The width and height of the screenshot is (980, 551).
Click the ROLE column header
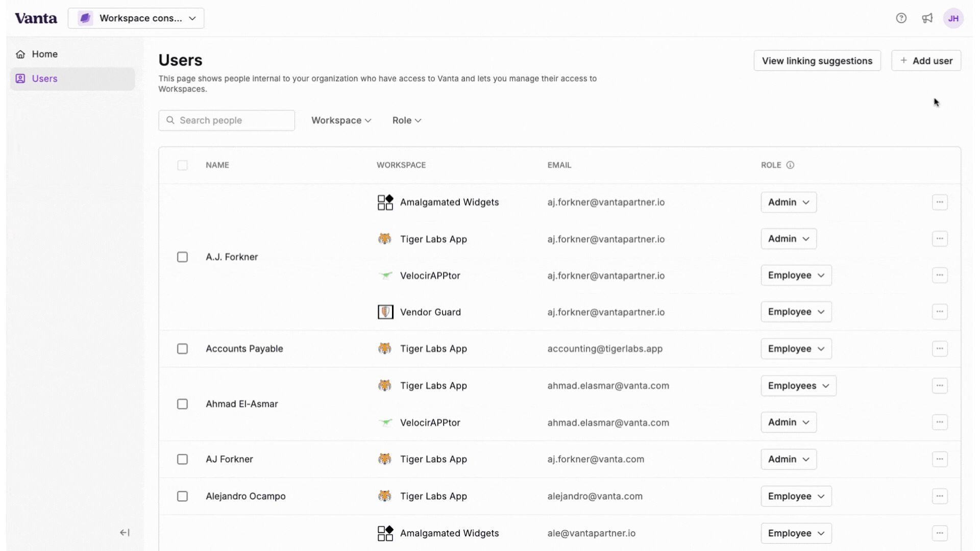click(x=771, y=165)
